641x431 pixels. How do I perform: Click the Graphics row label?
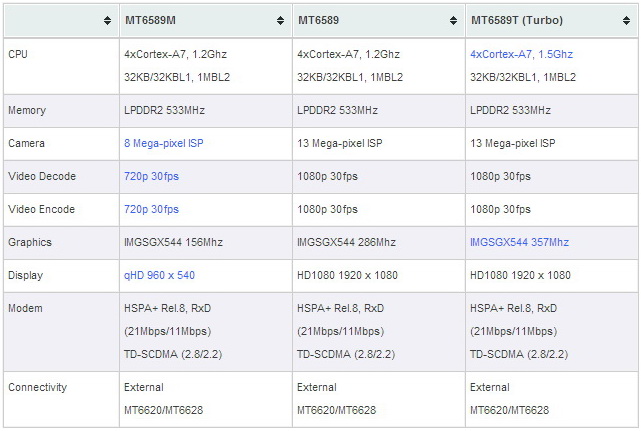[29, 242]
